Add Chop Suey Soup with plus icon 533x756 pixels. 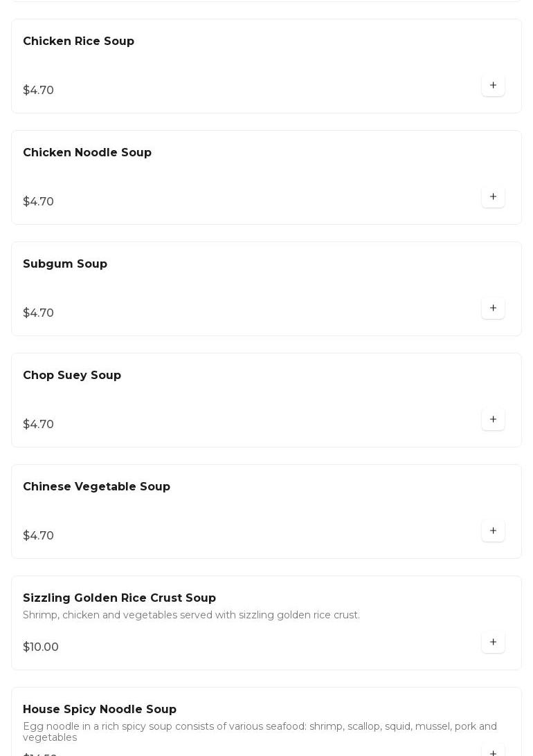coord(493,420)
